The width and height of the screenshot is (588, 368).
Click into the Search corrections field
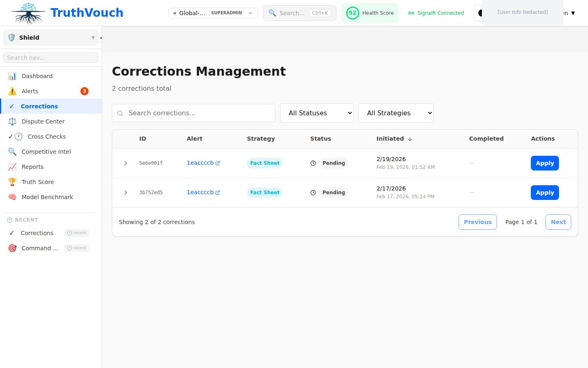(x=193, y=113)
